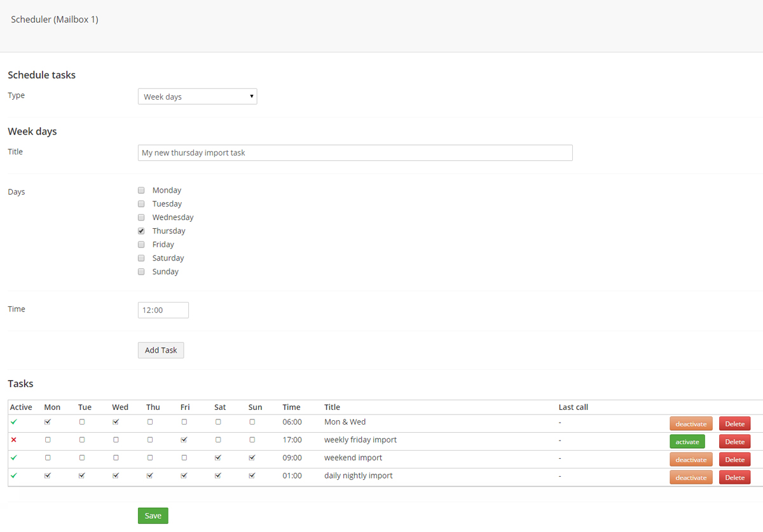Click the 'daily nightly import' title
The height and width of the screenshot is (532, 763).
[x=359, y=475]
